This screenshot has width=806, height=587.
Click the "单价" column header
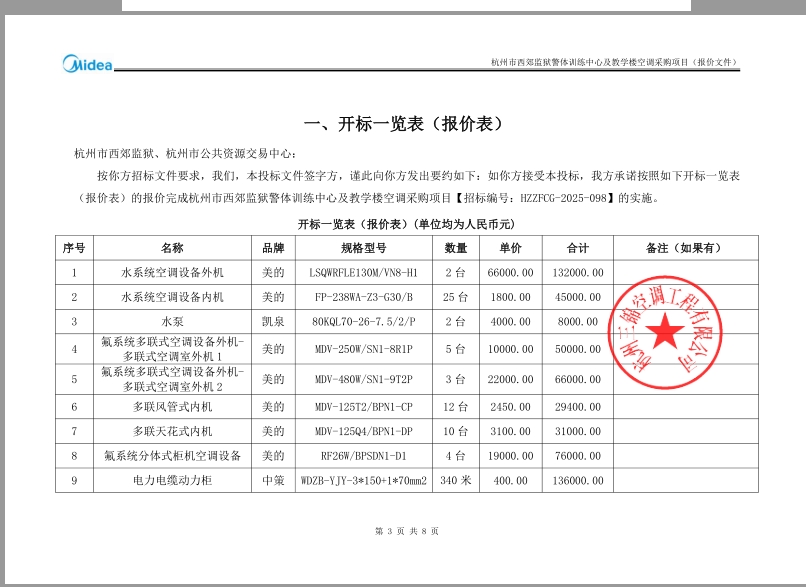510,248
